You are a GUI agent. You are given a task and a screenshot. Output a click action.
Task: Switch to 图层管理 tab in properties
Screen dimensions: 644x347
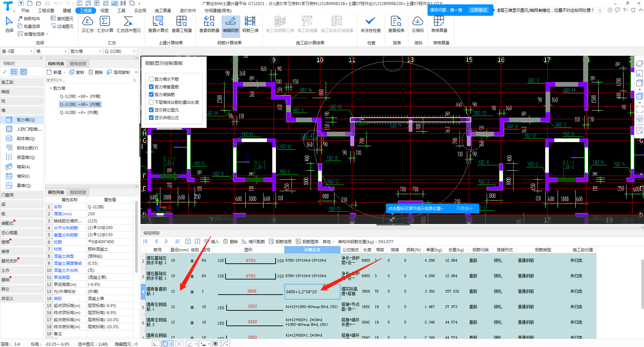[x=78, y=192]
